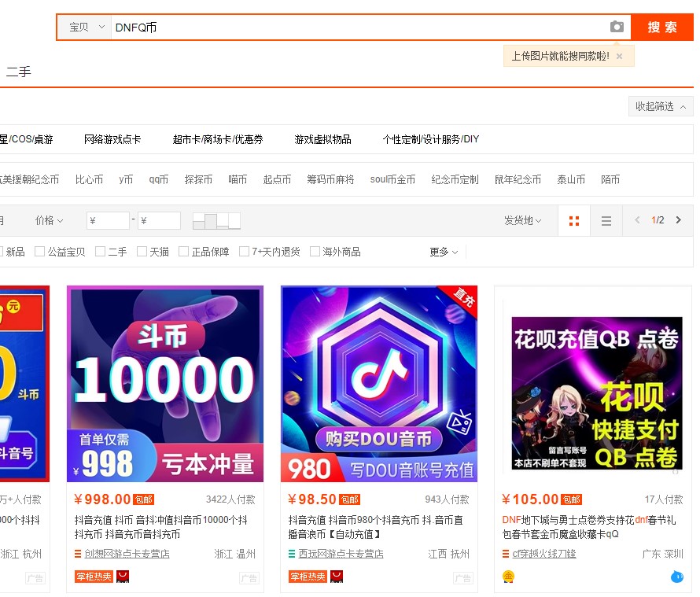Open the 斗币 10000 product image

coord(165,384)
